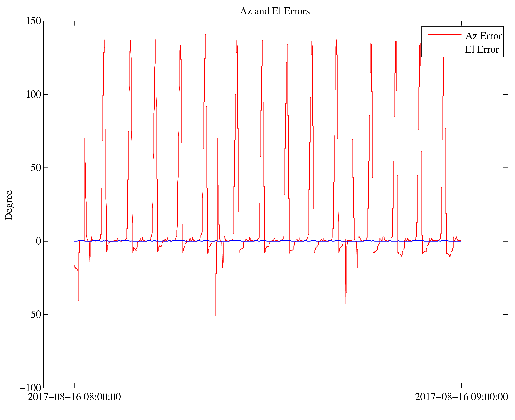Click the y-axis tick label '−100'
Screen dimensions: 515x420
pos(30,388)
